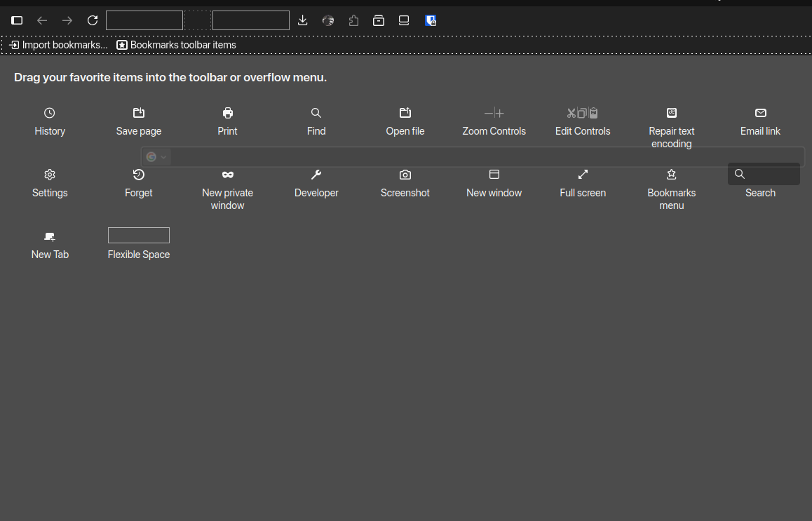Click the Bitwarden shield icon in toolbar
The image size is (812, 521).
431,20
